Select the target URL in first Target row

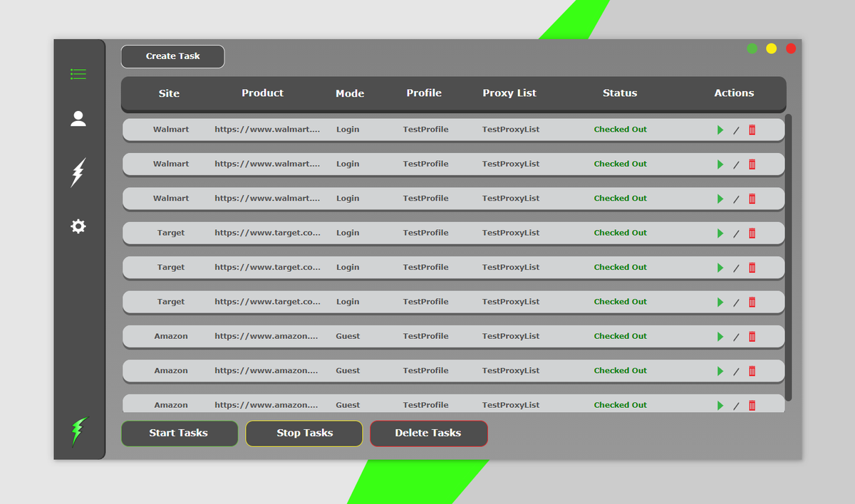[267, 233]
